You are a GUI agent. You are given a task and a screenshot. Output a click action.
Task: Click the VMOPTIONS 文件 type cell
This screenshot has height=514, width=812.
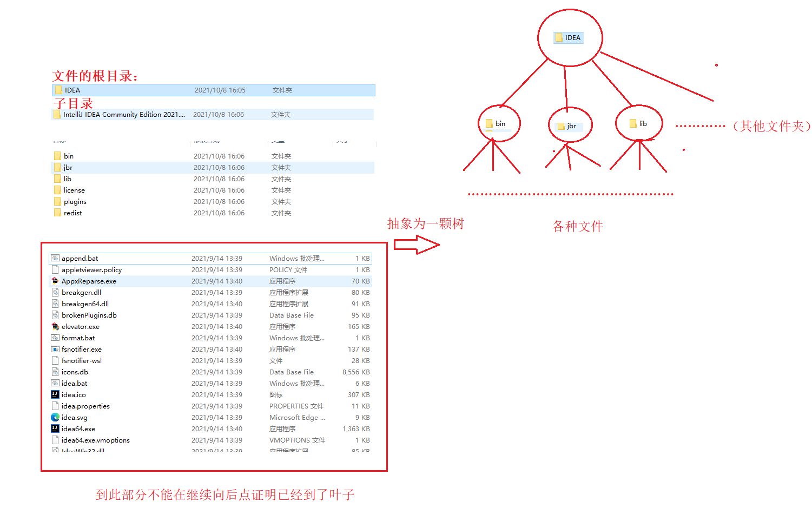[297, 440]
